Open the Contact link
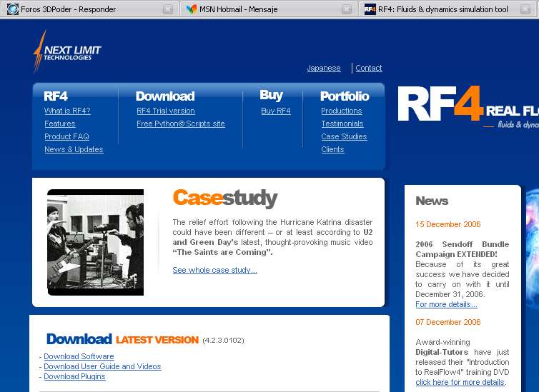 pyautogui.click(x=368, y=68)
